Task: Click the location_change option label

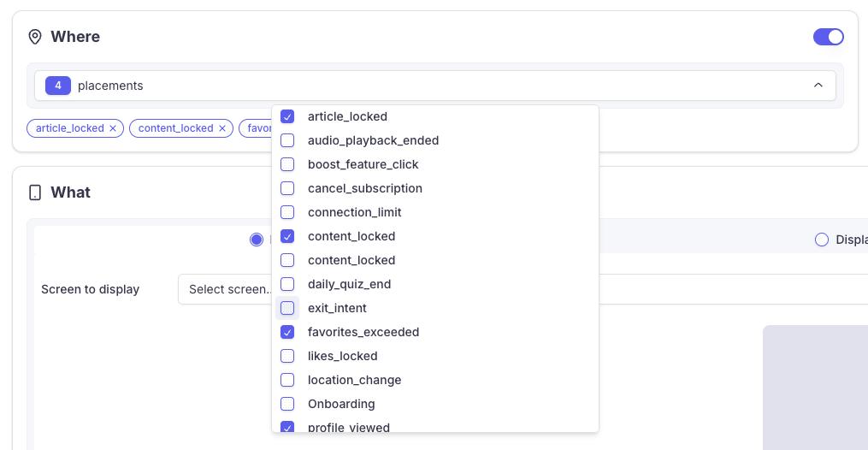Action: point(354,380)
